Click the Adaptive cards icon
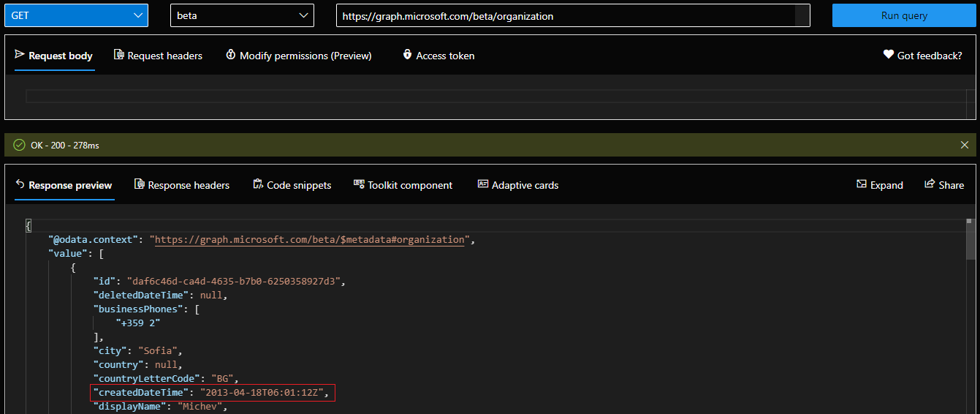The height and width of the screenshot is (414, 980). 482,184
